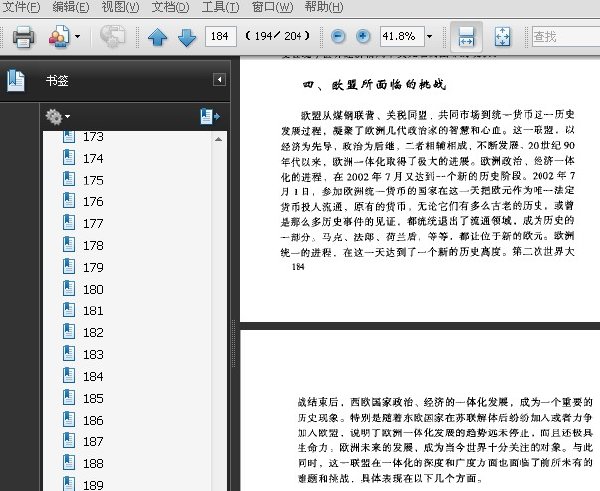Select bookmark 176

coord(83,201)
